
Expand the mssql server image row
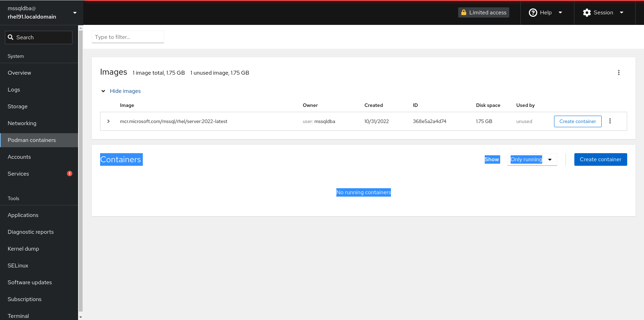pyautogui.click(x=108, y=121)
